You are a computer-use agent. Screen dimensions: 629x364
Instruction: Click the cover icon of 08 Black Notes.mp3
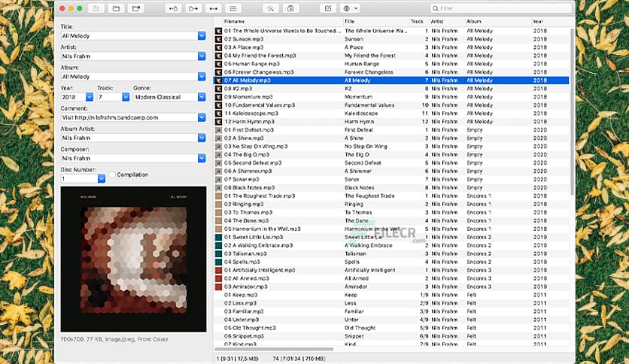click(x=218, y=187)
